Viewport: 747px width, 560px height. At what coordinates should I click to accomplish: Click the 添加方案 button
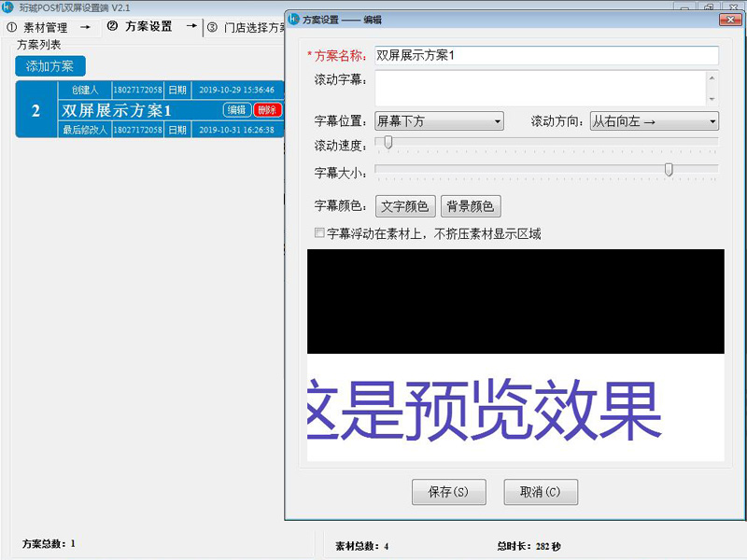(50, 66)
